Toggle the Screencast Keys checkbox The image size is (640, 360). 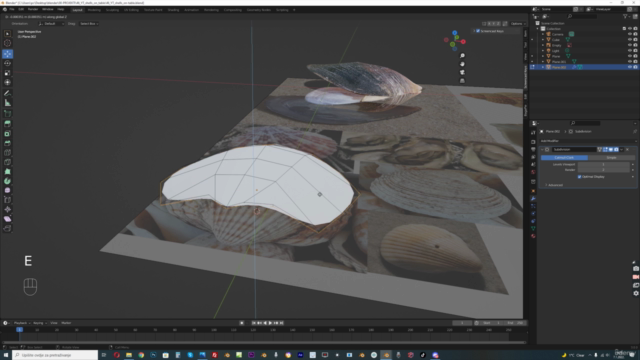click(x=478, y=31)
